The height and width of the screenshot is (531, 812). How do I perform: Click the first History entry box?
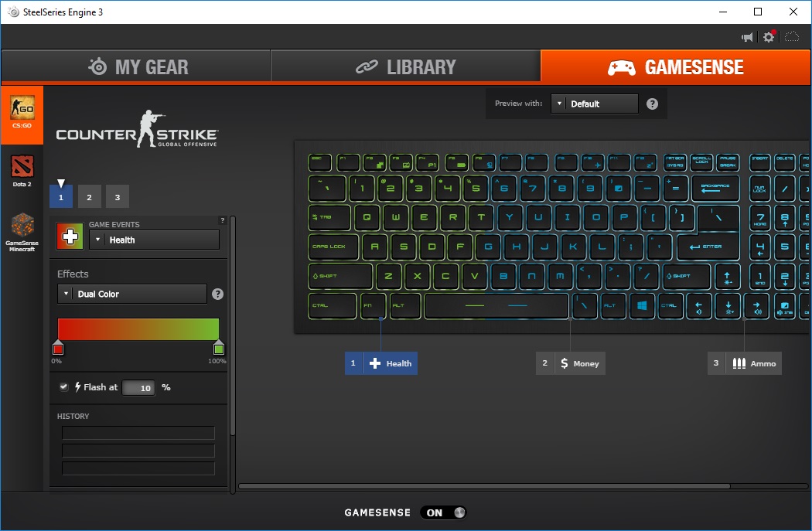tap(138, 433)
